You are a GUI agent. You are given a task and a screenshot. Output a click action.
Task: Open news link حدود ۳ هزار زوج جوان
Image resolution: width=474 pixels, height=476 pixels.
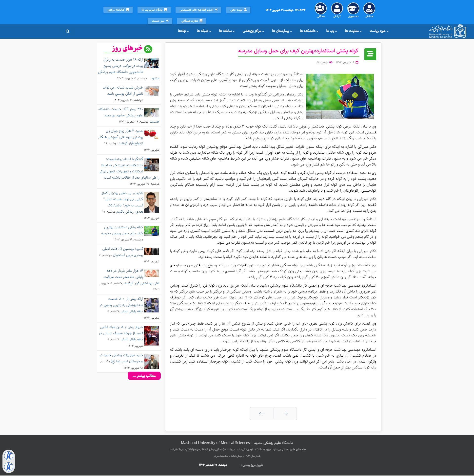(121, 137)
